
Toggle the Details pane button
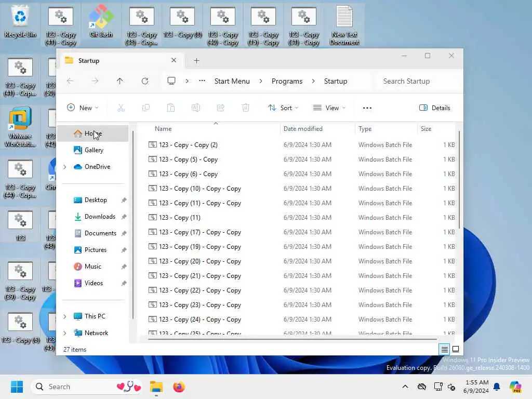click(435, 108)
